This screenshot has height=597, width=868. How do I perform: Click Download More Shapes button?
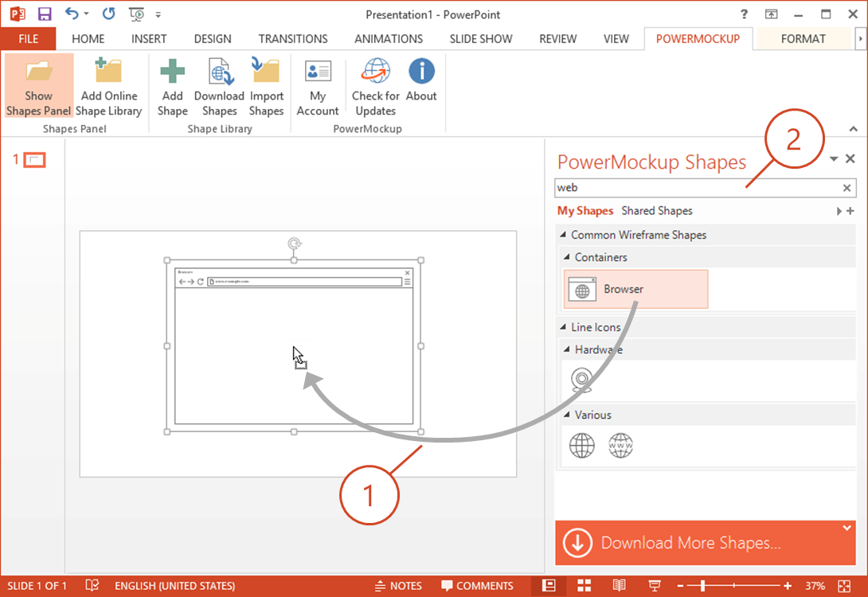tap(706, 543)
